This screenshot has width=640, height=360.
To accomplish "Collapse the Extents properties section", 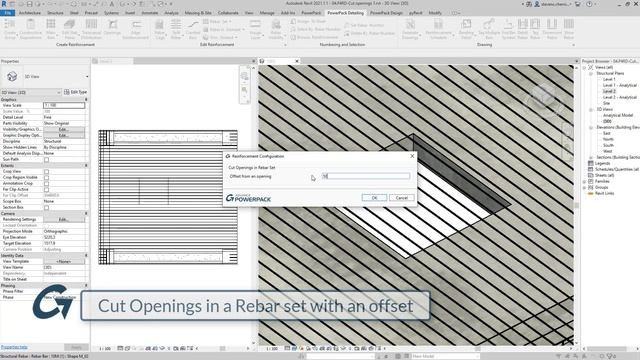I will pyautogui.click(x=86, y=165).
